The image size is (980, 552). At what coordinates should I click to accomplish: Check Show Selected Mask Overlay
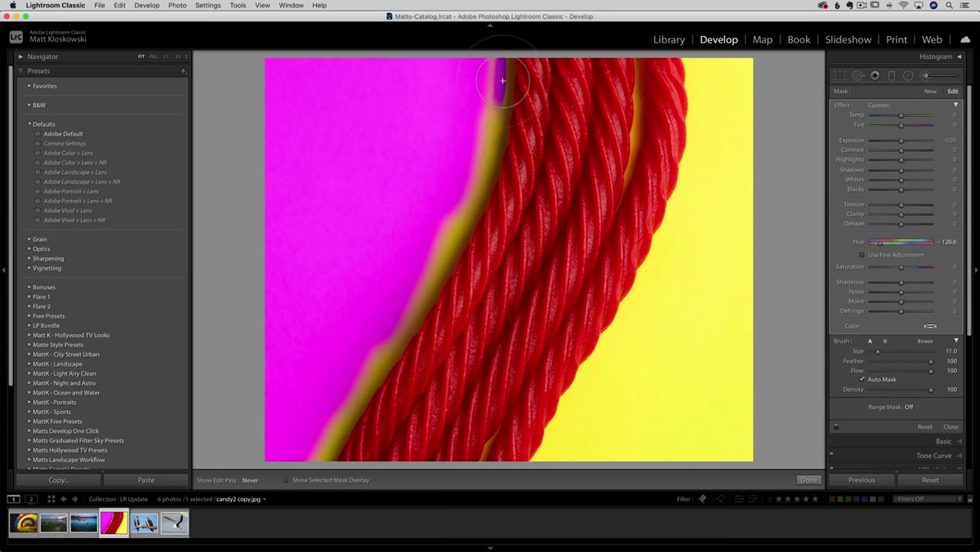click(286, 480)
